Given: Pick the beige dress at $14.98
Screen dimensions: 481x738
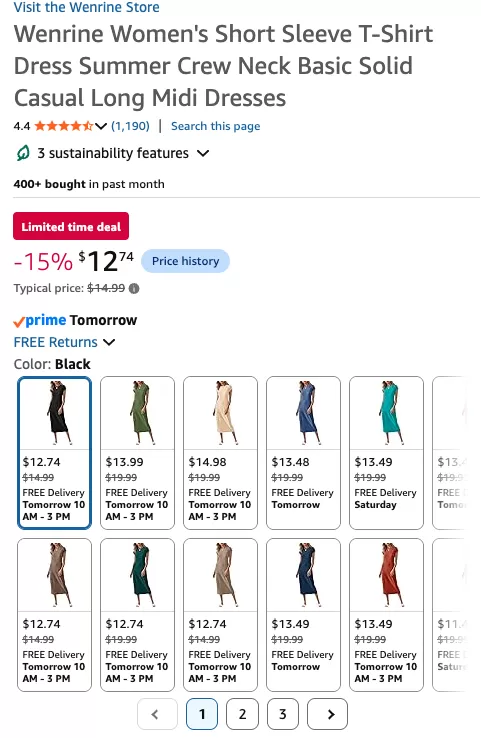Looking at the screenshot, I should tap(220, 453).
